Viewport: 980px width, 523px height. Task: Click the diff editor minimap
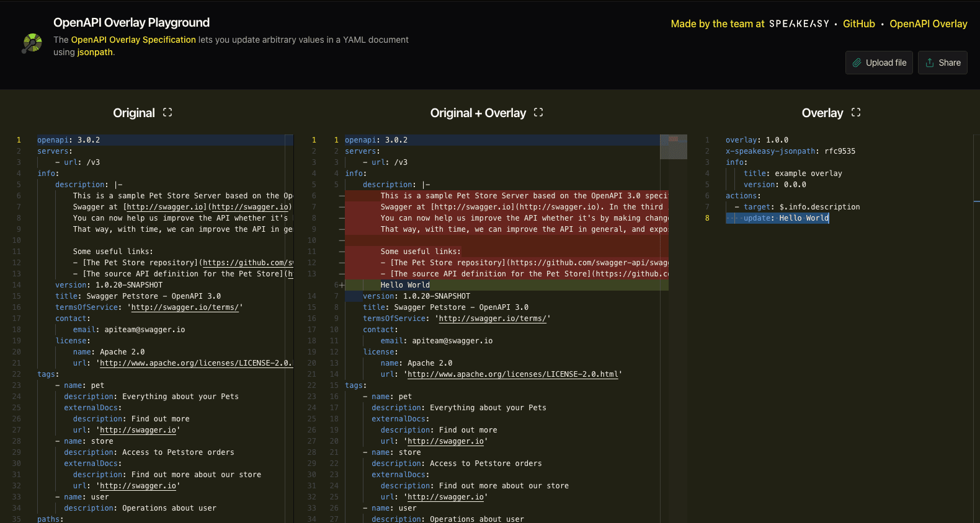674,147
